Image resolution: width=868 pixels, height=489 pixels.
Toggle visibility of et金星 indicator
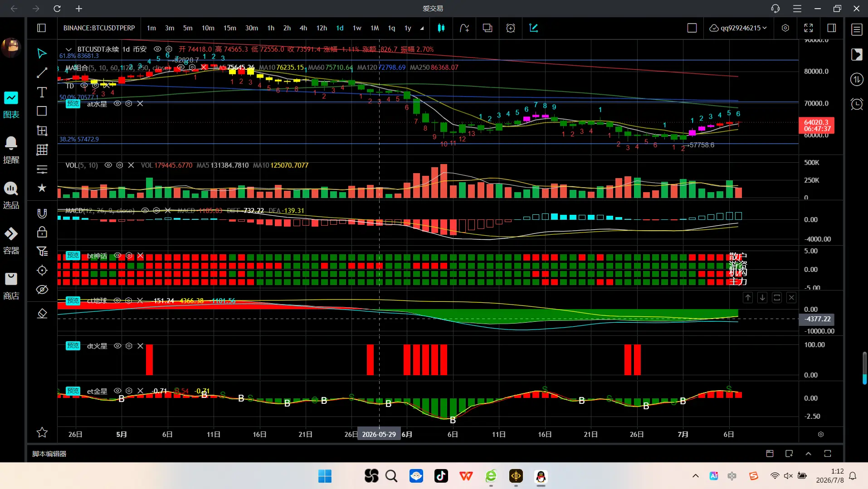pos(117,391)
